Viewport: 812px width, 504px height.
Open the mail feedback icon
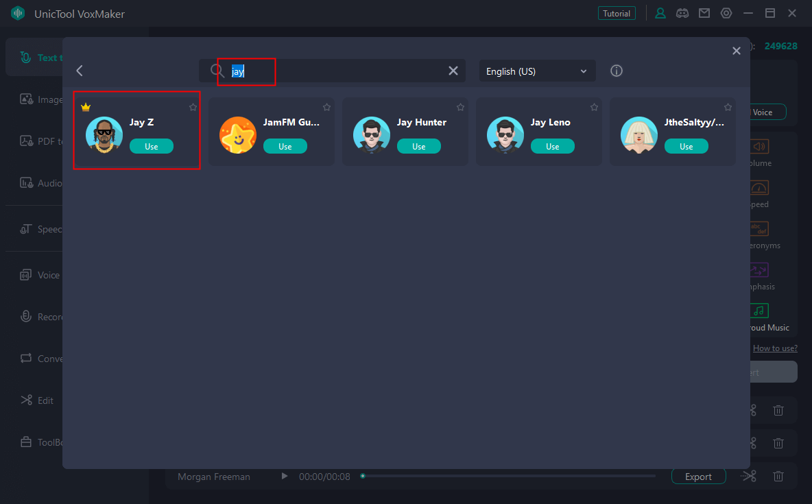(x=704, y=13)
